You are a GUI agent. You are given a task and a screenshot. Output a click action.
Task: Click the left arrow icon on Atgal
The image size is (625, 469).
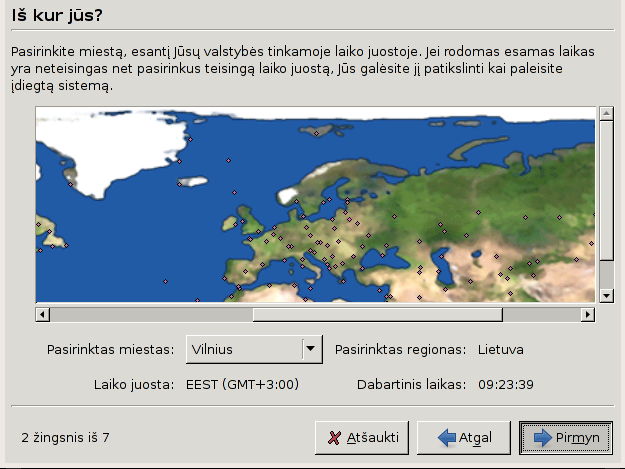click(446, 438)
